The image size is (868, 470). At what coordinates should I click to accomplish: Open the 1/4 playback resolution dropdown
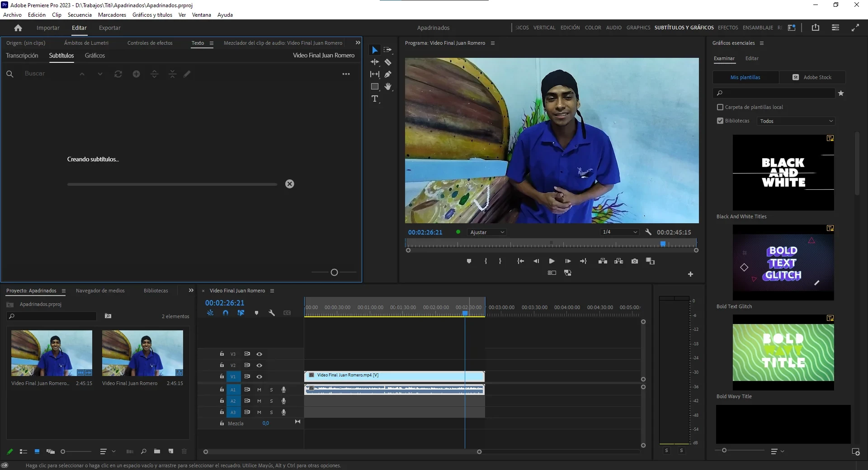pyautogui.click(x=619, y=232)
